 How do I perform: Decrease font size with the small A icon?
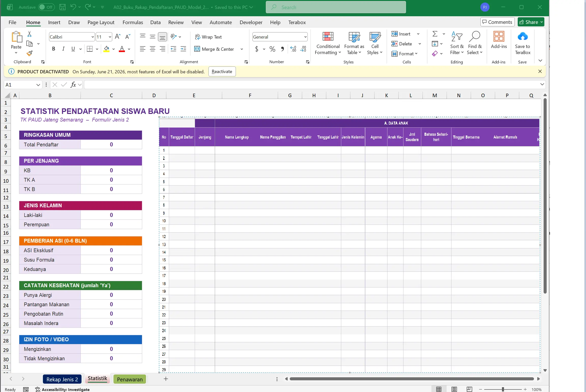click(x=128, y=37)
